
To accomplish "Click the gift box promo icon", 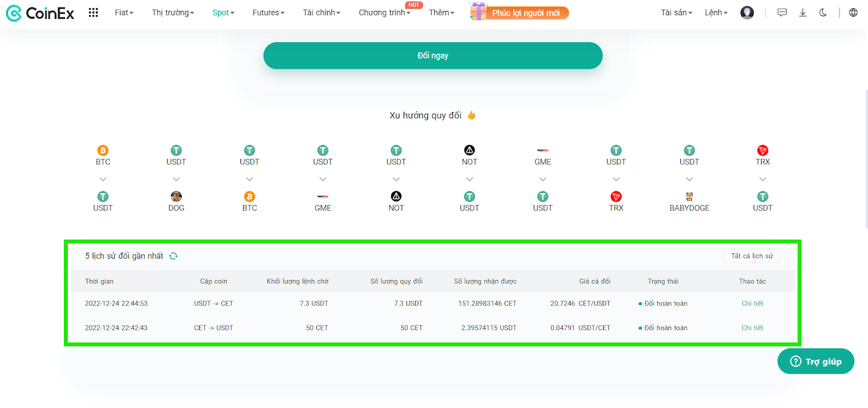I will pyautogui.click(x=478, y=11).
